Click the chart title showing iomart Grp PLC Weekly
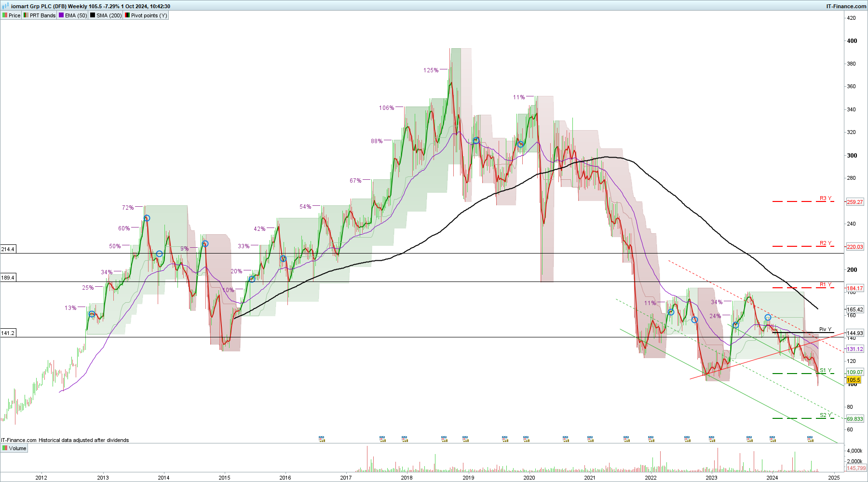 tap(91, 6)
